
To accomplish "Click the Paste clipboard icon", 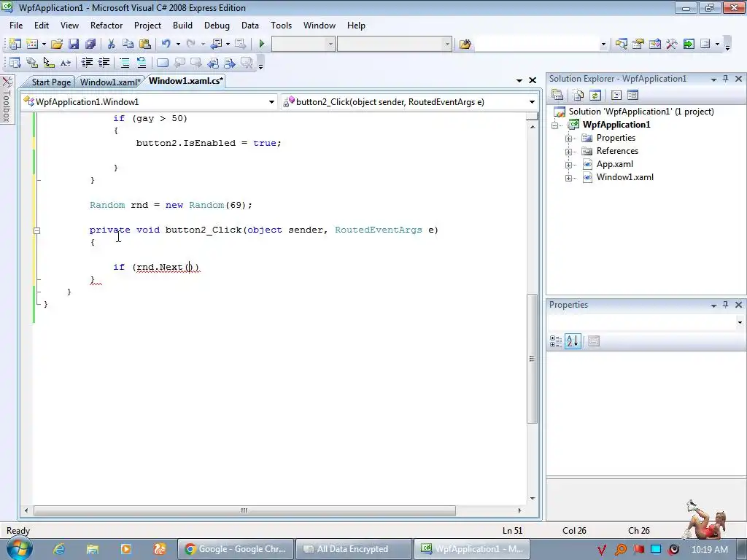I will [145, 44].
